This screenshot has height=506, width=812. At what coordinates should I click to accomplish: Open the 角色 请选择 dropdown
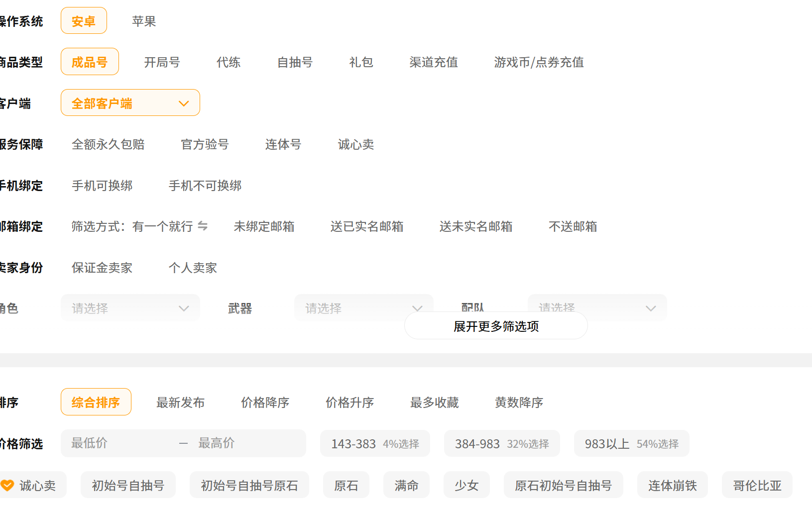click(x=130, y=308)
